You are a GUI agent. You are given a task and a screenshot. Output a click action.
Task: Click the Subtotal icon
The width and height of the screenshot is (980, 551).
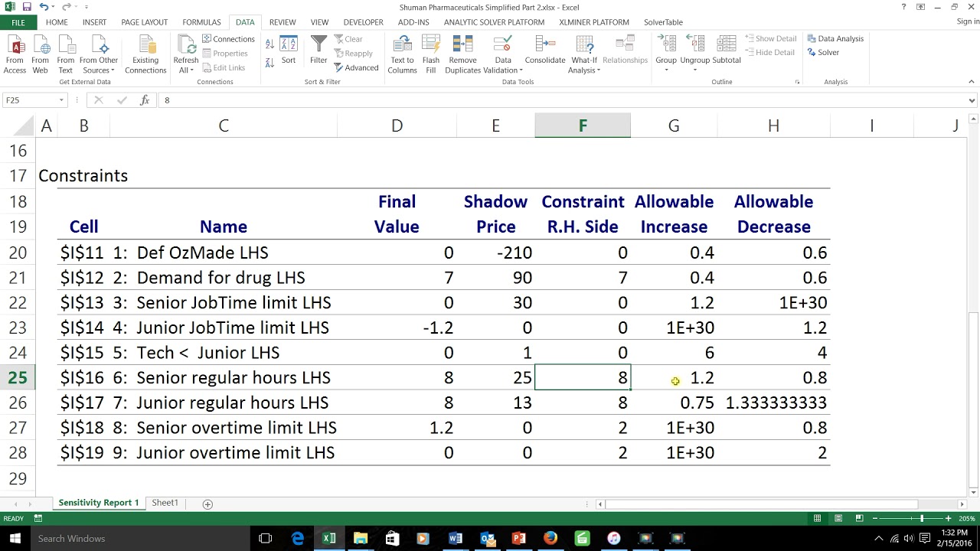tap(727, 50)
